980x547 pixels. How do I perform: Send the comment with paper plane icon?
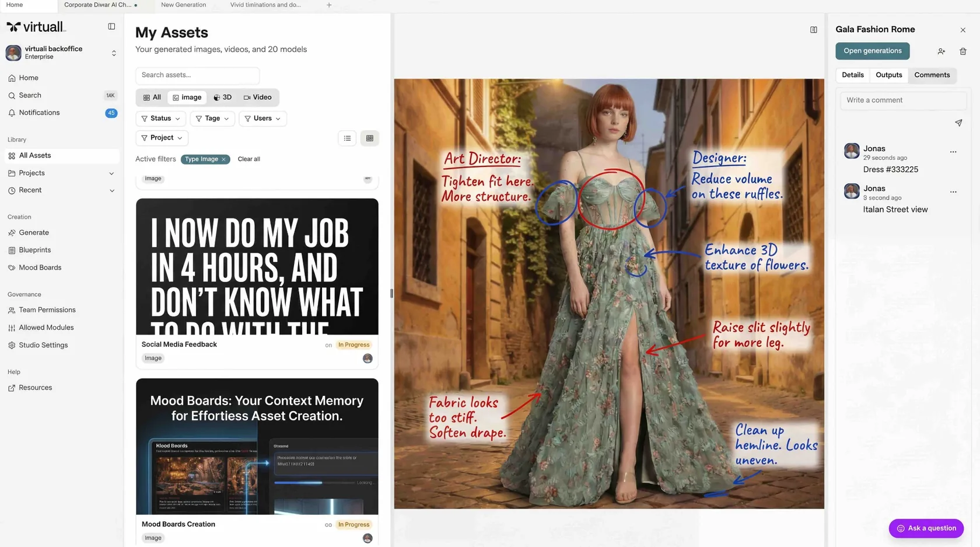(x=958, y=123)
